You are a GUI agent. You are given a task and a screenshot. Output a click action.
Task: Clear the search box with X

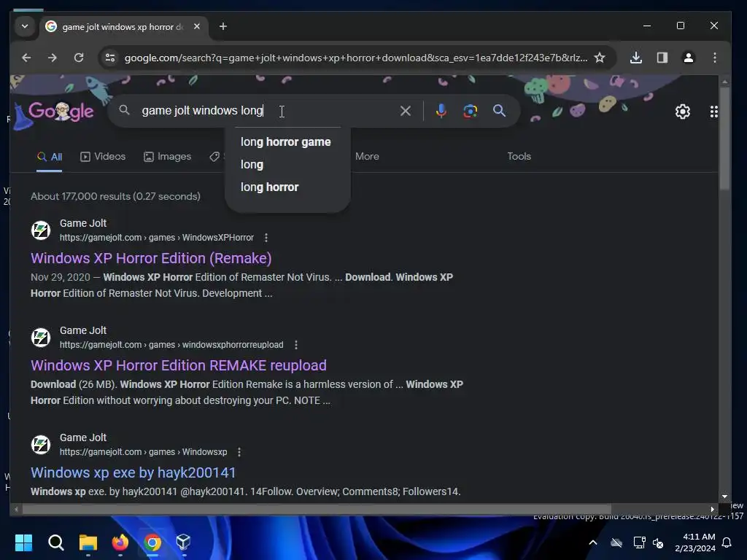406,111
